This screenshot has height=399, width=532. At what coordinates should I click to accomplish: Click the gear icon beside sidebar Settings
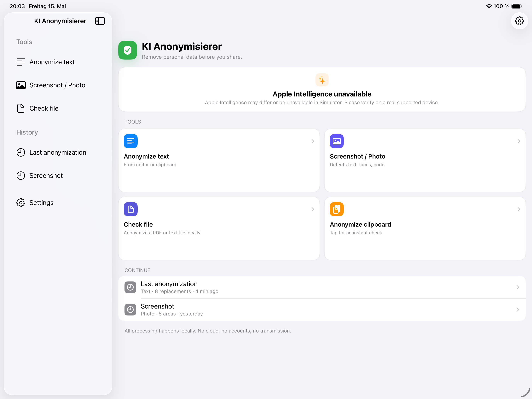click(x=21, y=203)
